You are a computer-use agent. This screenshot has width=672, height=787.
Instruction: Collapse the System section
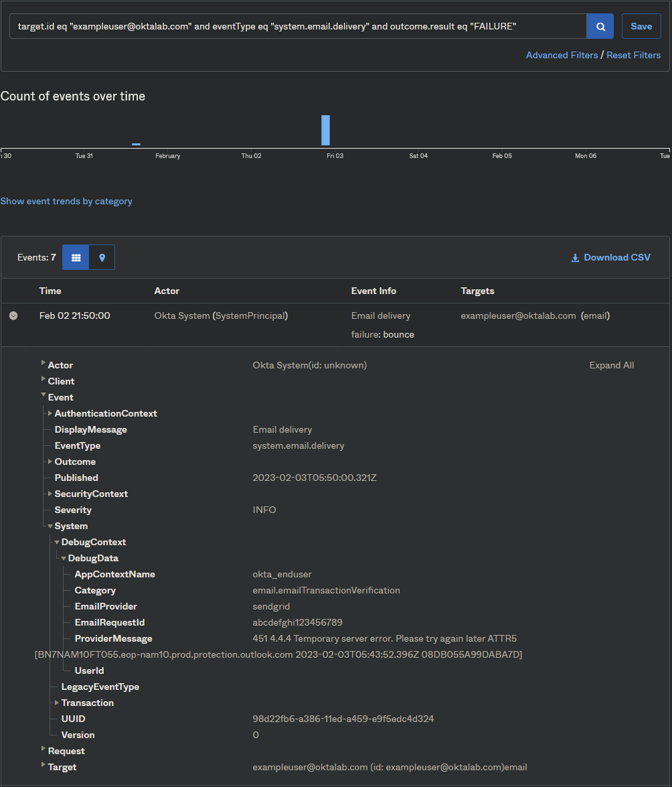50,526
